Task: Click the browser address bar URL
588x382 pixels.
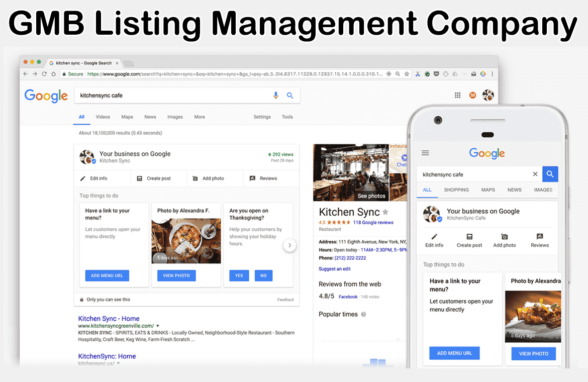Action: [x=234, y=74]
